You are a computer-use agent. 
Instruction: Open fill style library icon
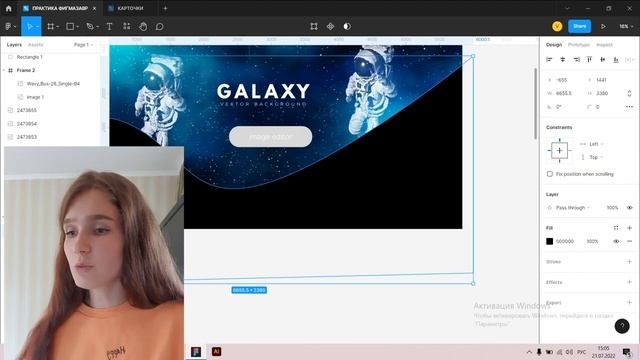(616, 228)
